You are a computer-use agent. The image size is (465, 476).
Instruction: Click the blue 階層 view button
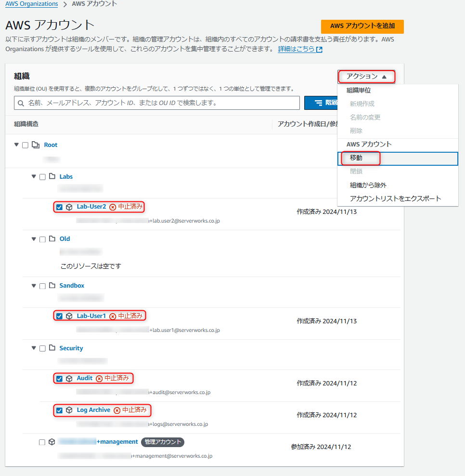321,103
